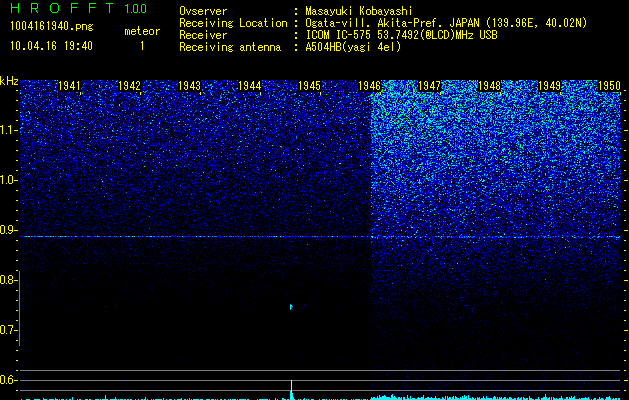629x400 pixels.
Task: Click the meteor count label
Action: coord(142,31)
